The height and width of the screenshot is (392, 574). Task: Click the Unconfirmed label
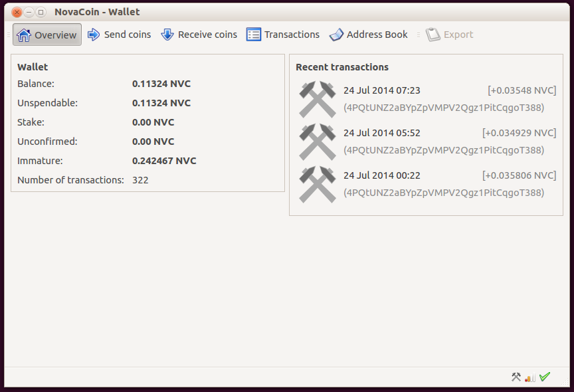pyautogui.click(x=48, y=142)
